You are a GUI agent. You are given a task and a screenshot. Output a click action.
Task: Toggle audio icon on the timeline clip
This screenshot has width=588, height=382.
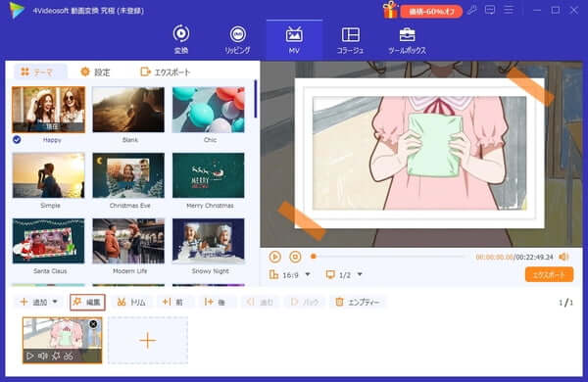43,356
